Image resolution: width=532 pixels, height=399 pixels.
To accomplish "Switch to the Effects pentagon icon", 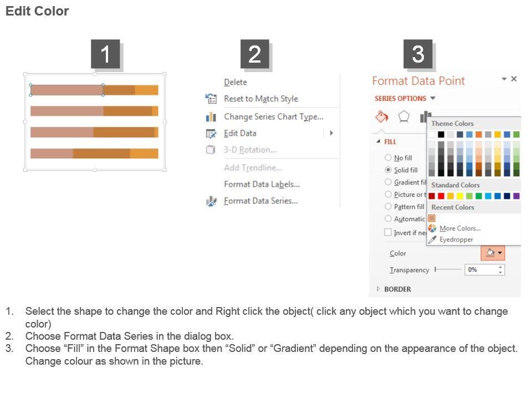I will 404,116.
